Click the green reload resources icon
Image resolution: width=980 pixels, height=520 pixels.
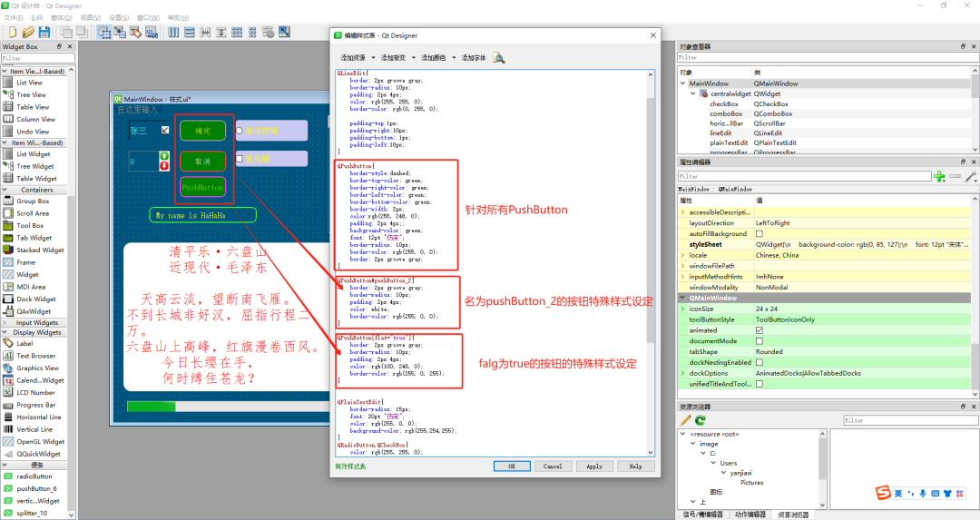tap(701, 420)
